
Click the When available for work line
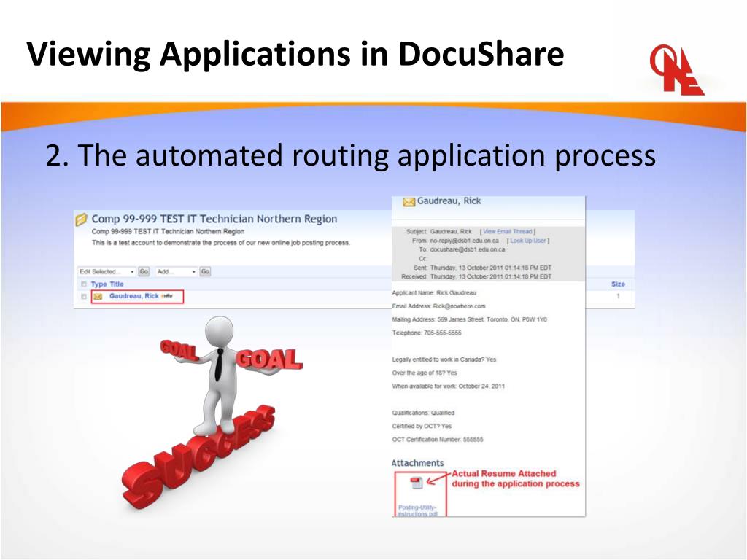pos(449,386)
